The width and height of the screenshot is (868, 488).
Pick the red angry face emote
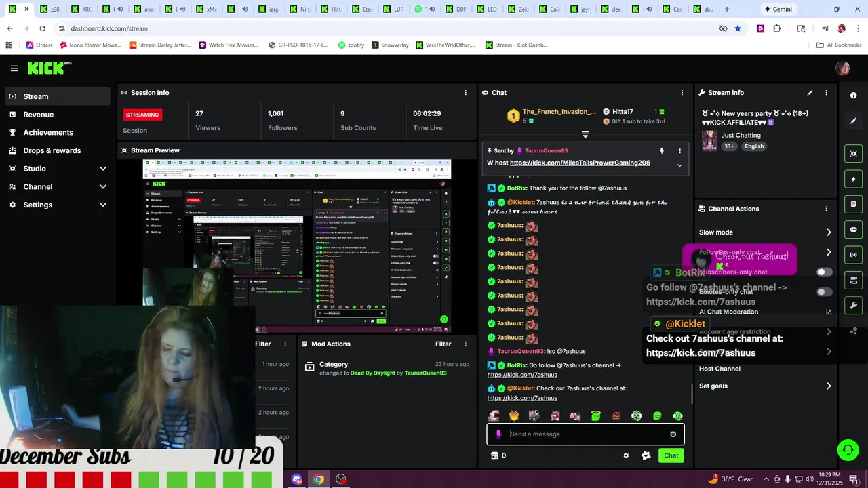[x=616, y=416]
